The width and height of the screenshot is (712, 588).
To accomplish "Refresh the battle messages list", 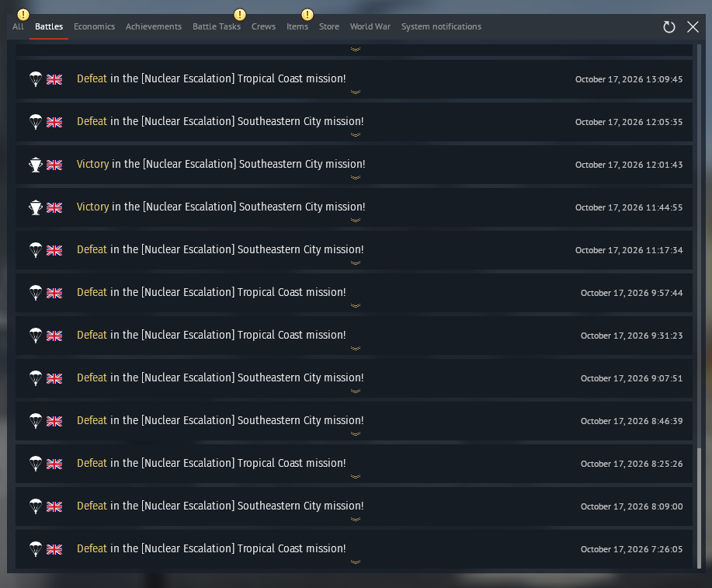I will [669, 27].
